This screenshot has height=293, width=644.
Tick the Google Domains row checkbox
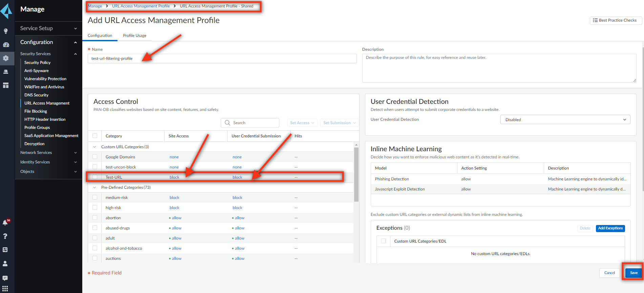[x=95, y=157]
